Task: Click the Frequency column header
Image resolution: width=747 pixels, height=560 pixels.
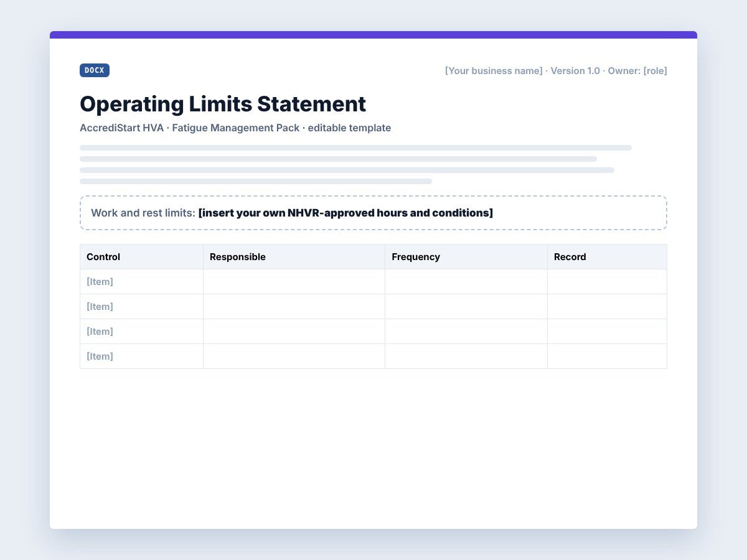Action: [x=466, y=257]
